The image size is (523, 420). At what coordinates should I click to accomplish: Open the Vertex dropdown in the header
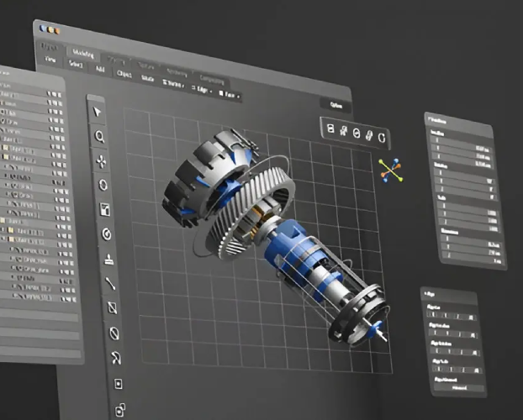pyautogui.click(x=173, y=84)
